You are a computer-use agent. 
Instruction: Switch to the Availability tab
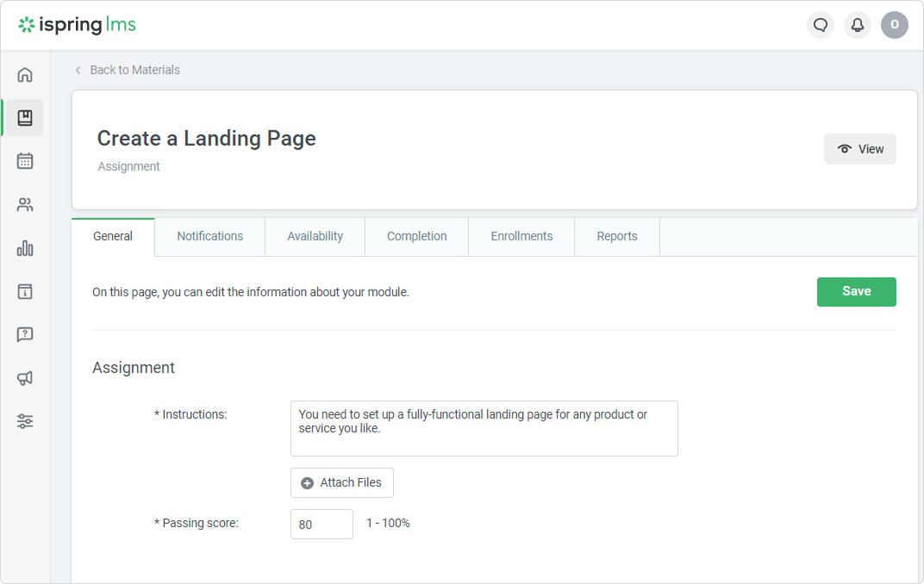coord(315,236)
